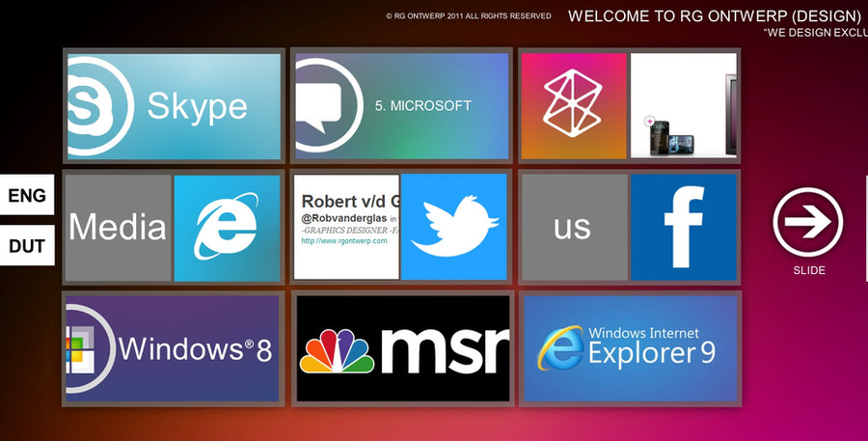This screenshot has height=441, width=868.
Task: Launch the Internet Explorer e icon tile
Action: pos(227,228)
